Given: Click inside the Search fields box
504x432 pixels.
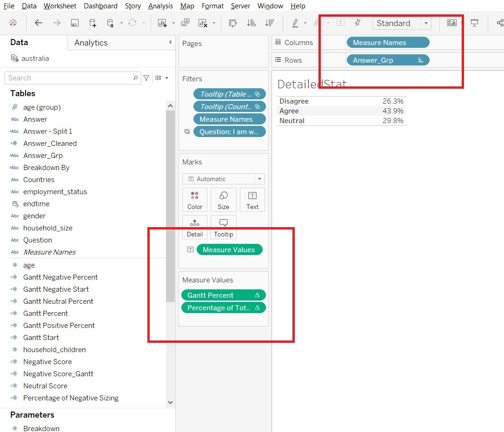Looking at the screenshot, I should point(70,78).
